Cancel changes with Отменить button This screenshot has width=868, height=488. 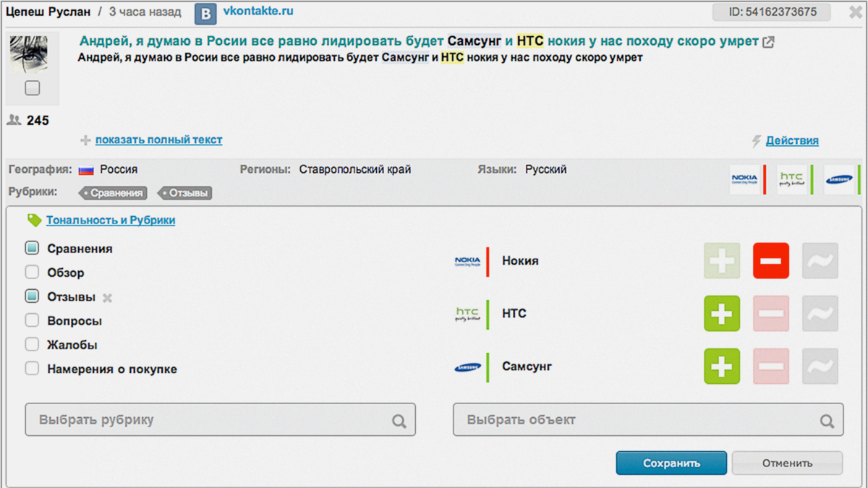(787, 463)
